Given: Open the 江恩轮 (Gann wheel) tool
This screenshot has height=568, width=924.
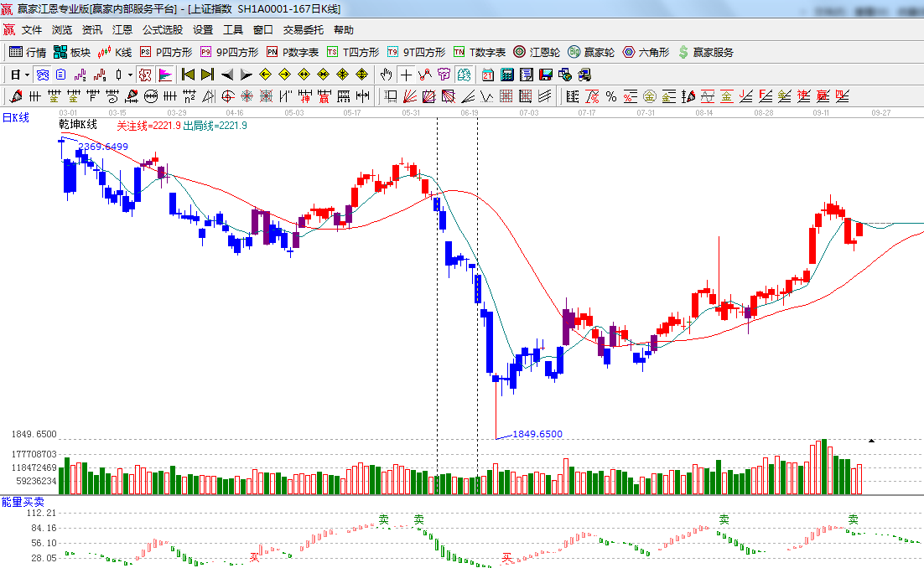Looking at the screenshot, I should click(x=537, y=52).
